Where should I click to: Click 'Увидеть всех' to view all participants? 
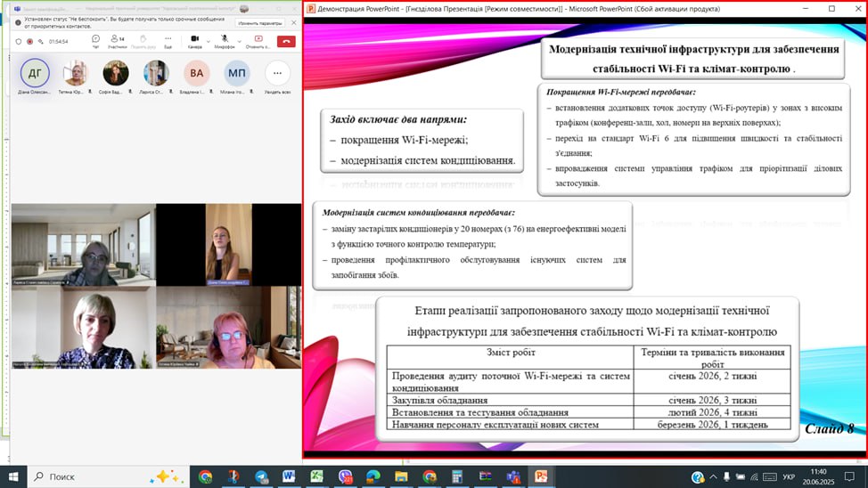[x=277, y=74]
